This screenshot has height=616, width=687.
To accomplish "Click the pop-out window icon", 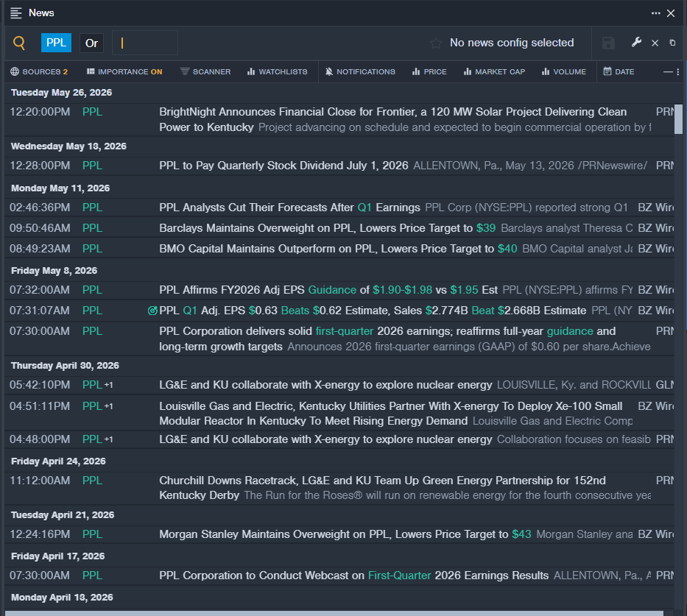I will point(672,43).
